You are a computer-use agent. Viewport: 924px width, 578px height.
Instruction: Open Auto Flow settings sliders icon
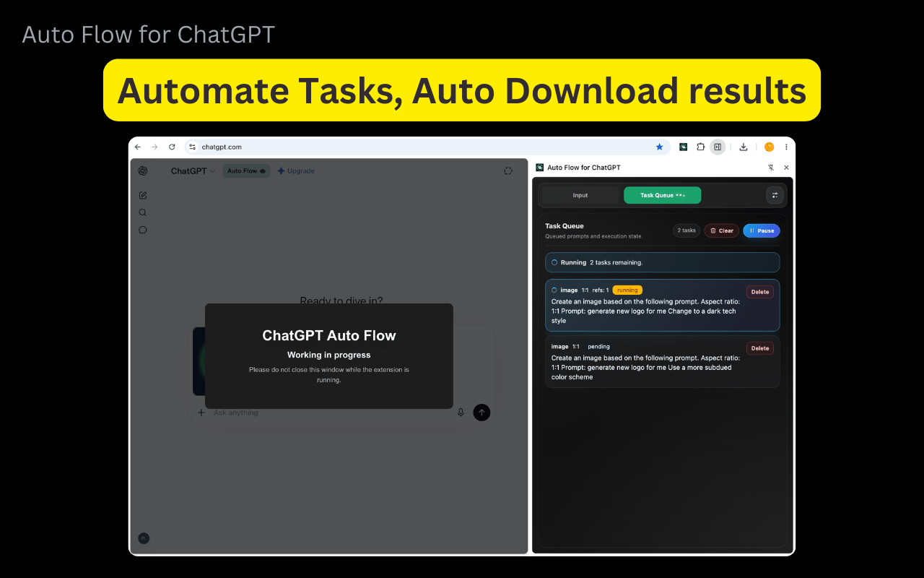(775, 195)
